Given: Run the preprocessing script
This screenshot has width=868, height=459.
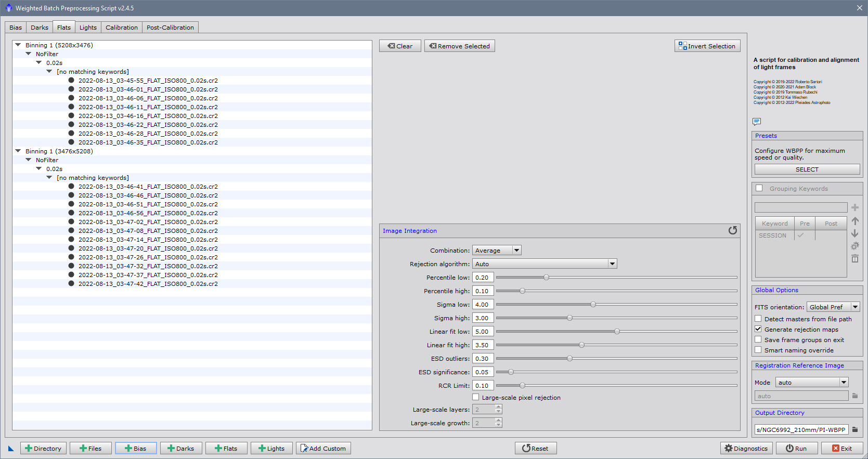Looking at the screenshot, I should pyautogui.click(x=797, y=448).
